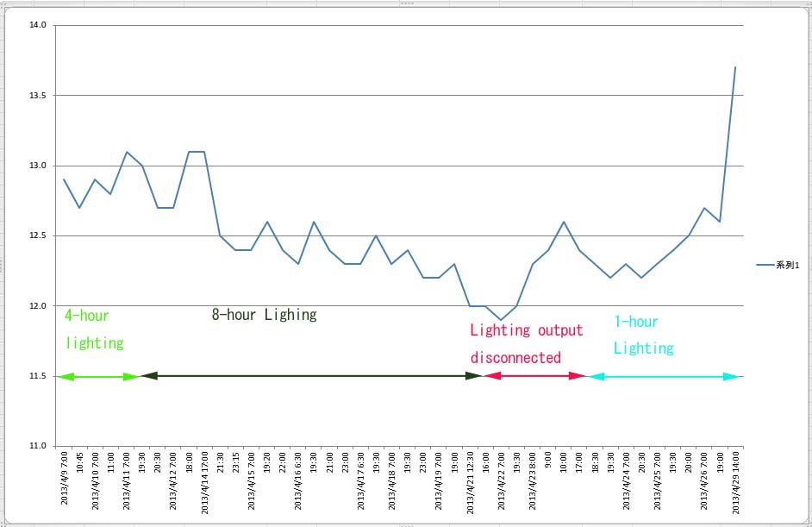Select the 系列1 legend entry
This screenshot has height=527, width=812.
point(789,266)
